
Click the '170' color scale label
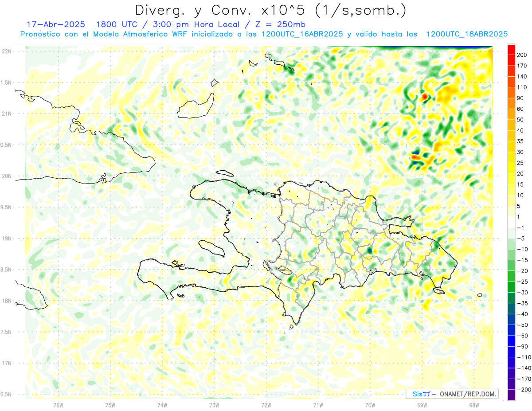[523, 66]
